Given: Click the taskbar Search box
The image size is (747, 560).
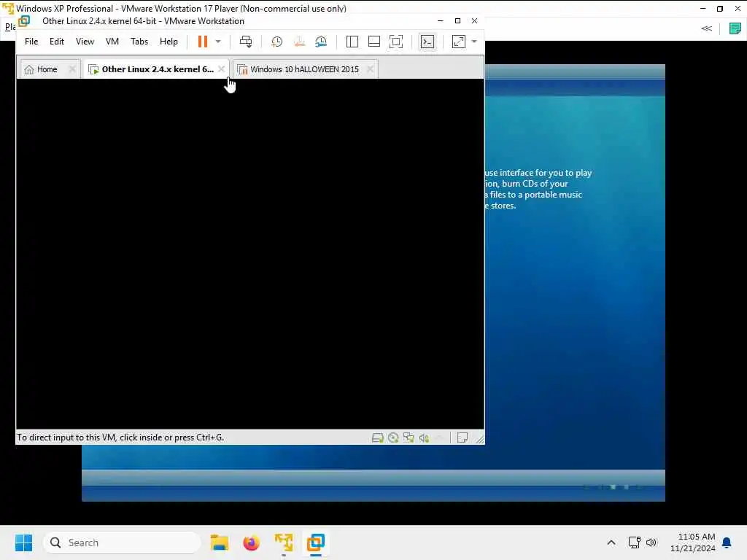Looking at the screenshot, I should pos(122,542).
